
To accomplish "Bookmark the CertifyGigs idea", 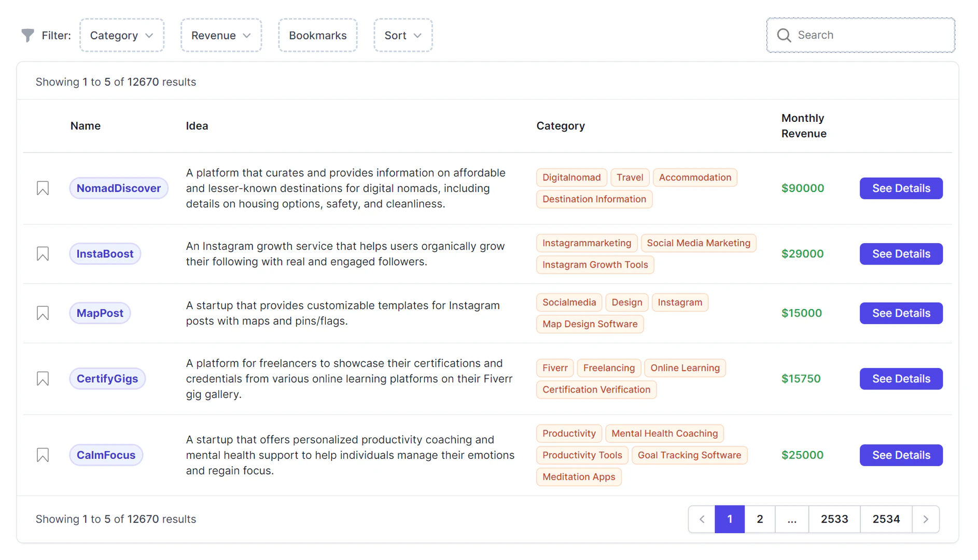I will coord(43,379).
